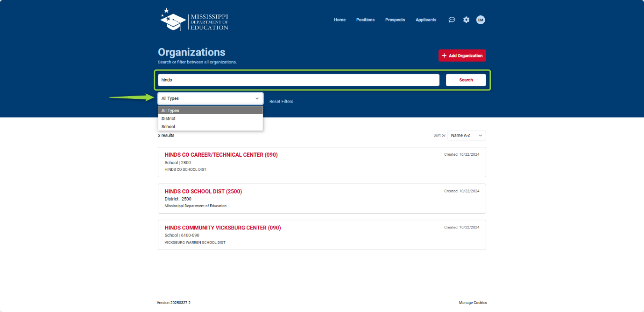The image size is (644, 312).
Task: Click the EM profile avatar
Action: (x=481, y=20)
